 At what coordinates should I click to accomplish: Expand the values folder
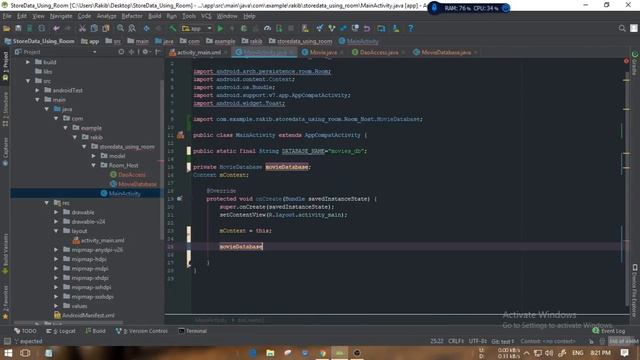click(56, 306)
